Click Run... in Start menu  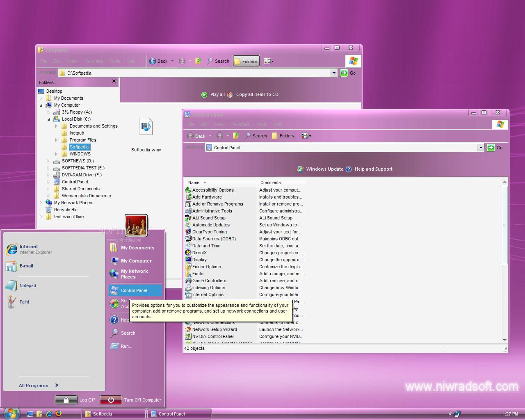(x=121, y=346)
